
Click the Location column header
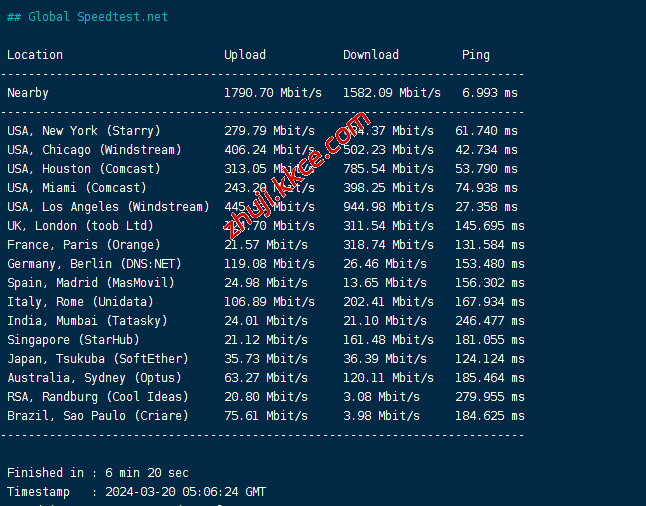(35, 55)
